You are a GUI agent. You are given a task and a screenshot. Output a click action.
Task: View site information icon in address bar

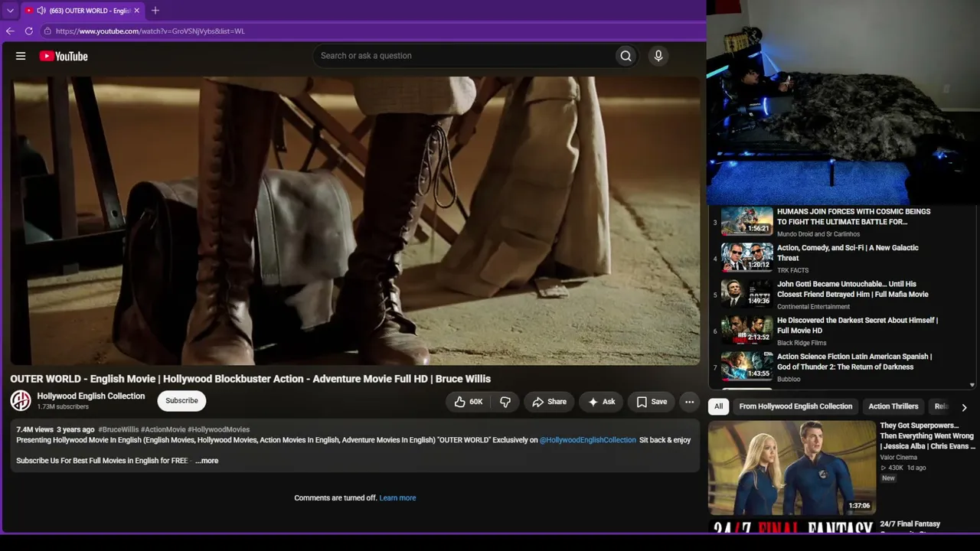tap(47, 31)
